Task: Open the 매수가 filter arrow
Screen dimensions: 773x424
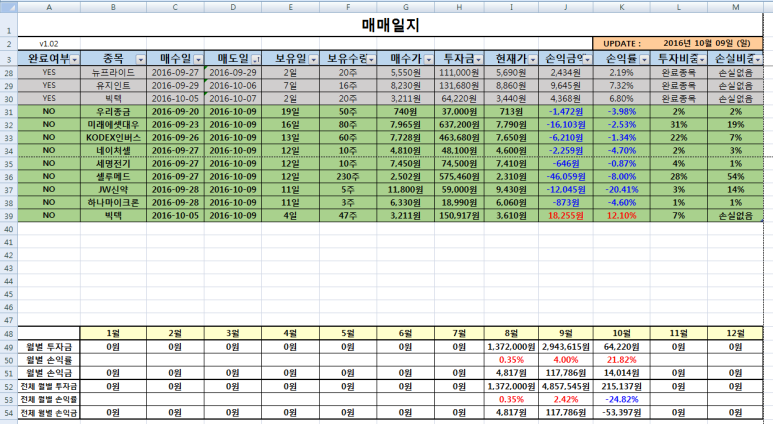Action: [428, 60]
